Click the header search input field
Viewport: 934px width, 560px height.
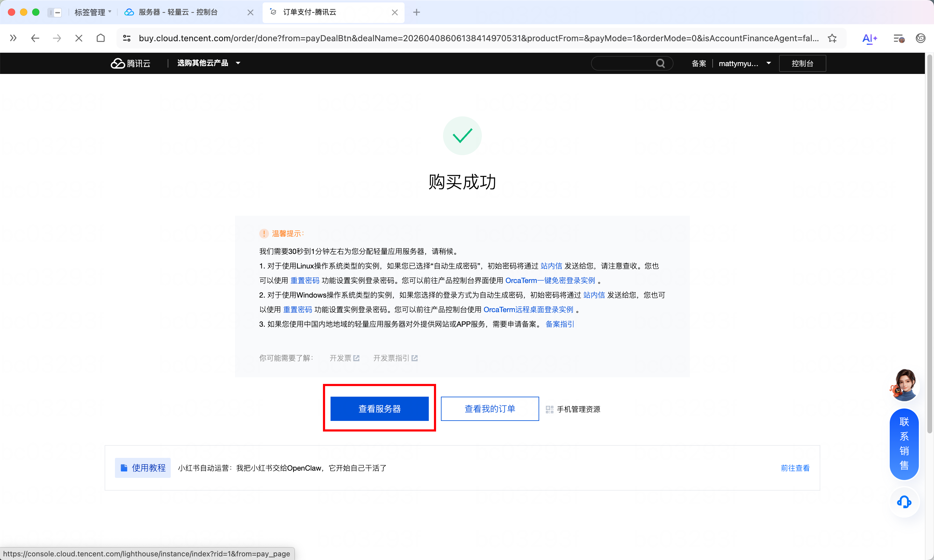tap(623, 63)
